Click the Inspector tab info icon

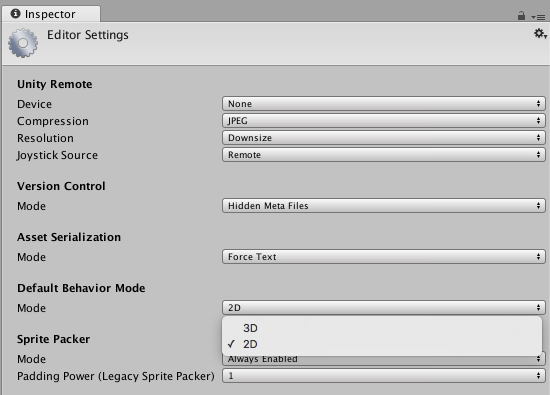click(15, 14)
